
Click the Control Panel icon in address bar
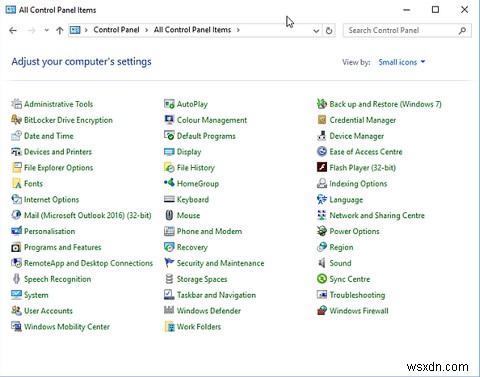tap(75, 30)
